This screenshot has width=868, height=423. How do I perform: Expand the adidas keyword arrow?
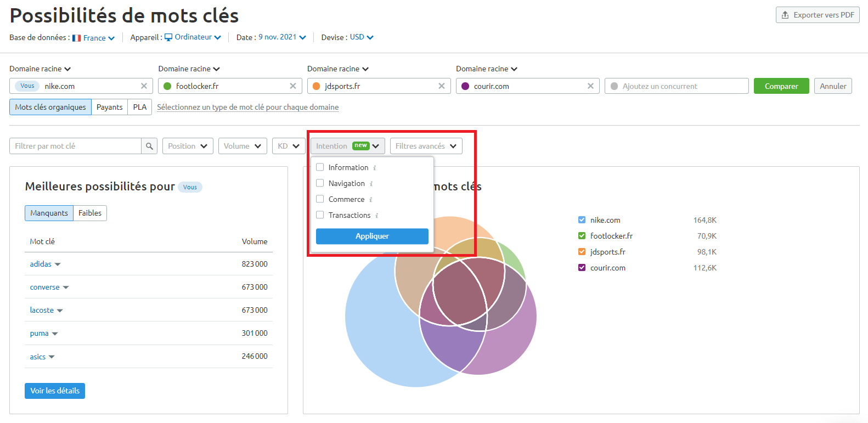58,264
